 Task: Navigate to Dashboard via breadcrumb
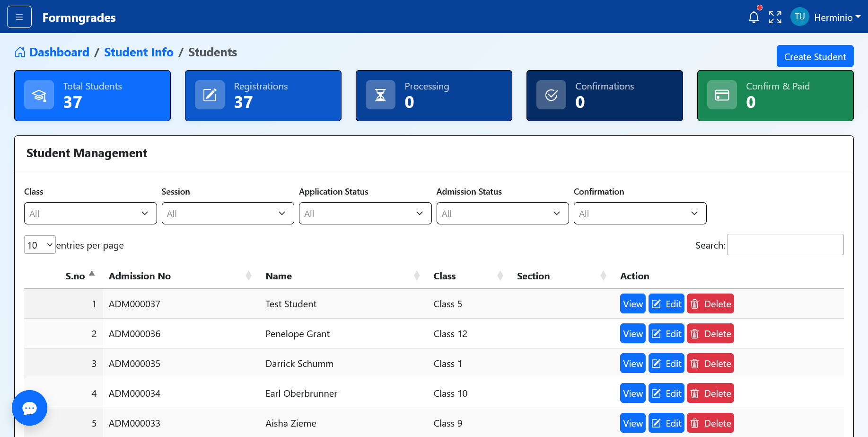pyautogui.click(x=59, y=52)
